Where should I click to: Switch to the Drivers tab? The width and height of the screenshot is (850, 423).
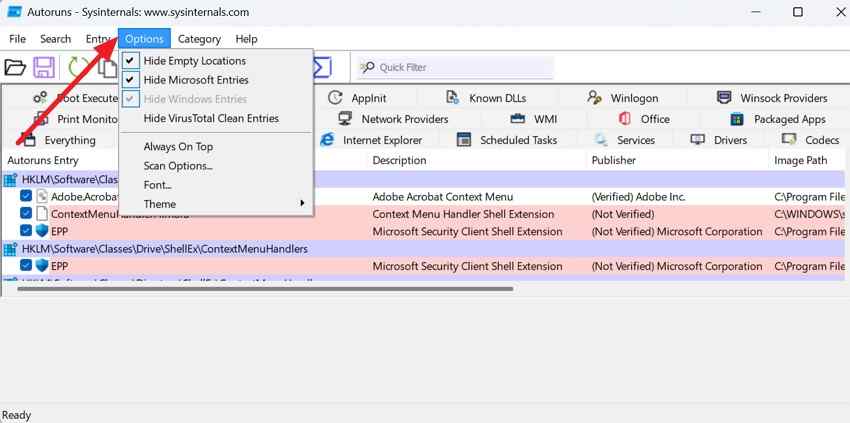coord(719,140)
